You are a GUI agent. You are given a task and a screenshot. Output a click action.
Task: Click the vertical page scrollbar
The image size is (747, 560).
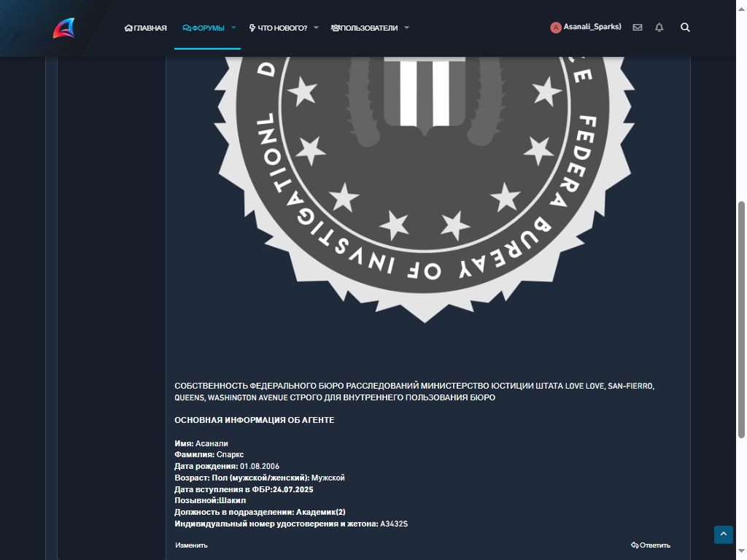click(x=741, y=319)
